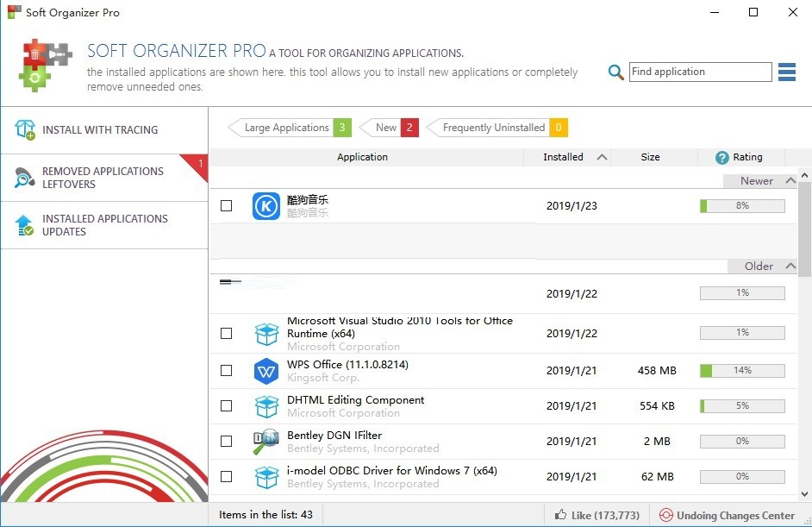Click the DHTML Editing Component box icon
812x527 pixels.
266,406
